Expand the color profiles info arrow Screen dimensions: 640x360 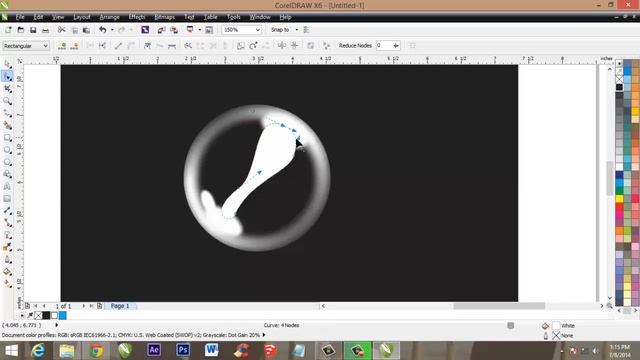(x=264, y=335)
